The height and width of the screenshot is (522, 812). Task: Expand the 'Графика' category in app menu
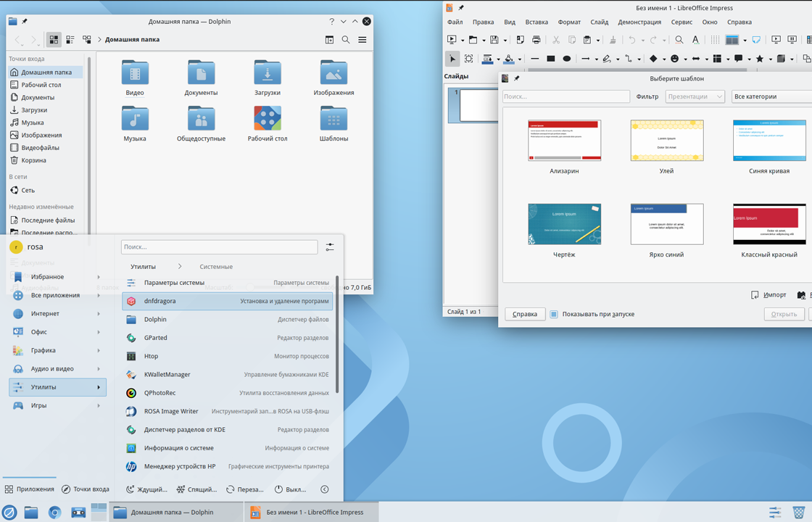(x=57, y=351)
